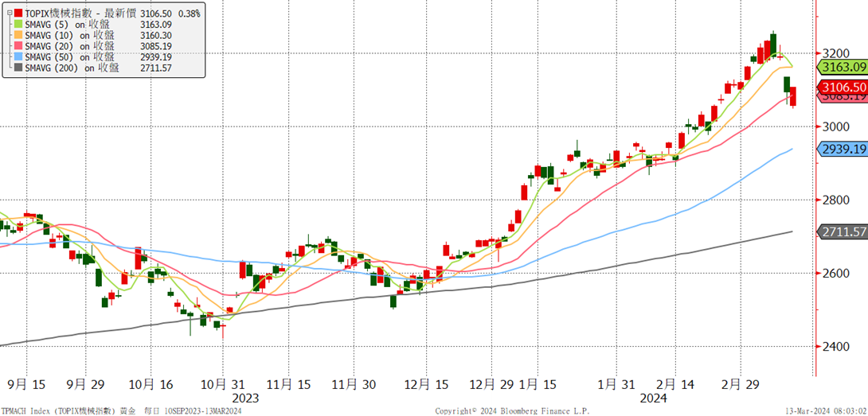Click the 3200 level on price axis
Viewport: 868px width, 416px height.
pyautogui.click(x=836, y=53)
